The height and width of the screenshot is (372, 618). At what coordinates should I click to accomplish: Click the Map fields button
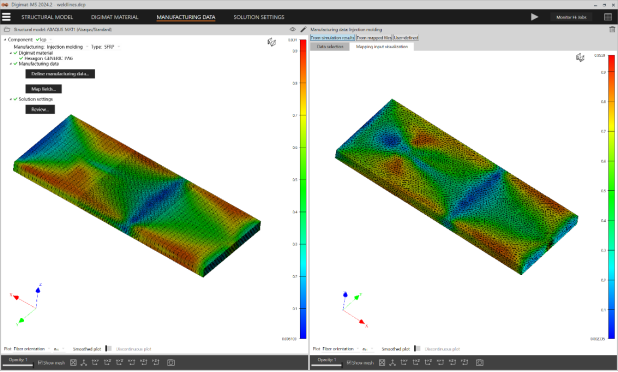(43, 89)
